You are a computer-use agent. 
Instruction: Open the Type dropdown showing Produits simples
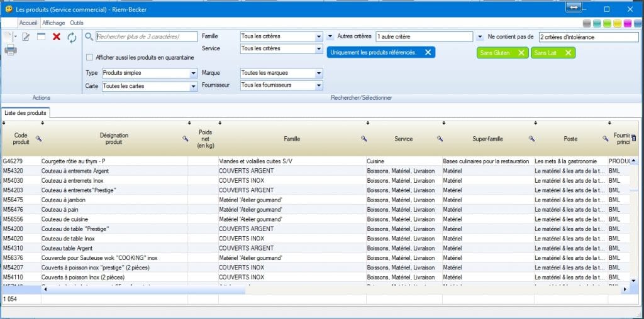tap(193, 73)
